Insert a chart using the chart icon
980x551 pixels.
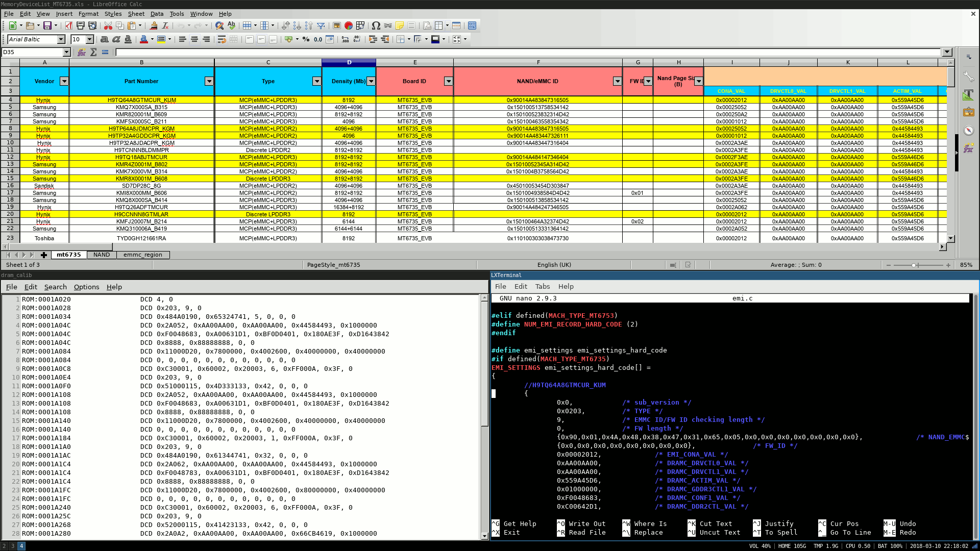tap(349, 26)
